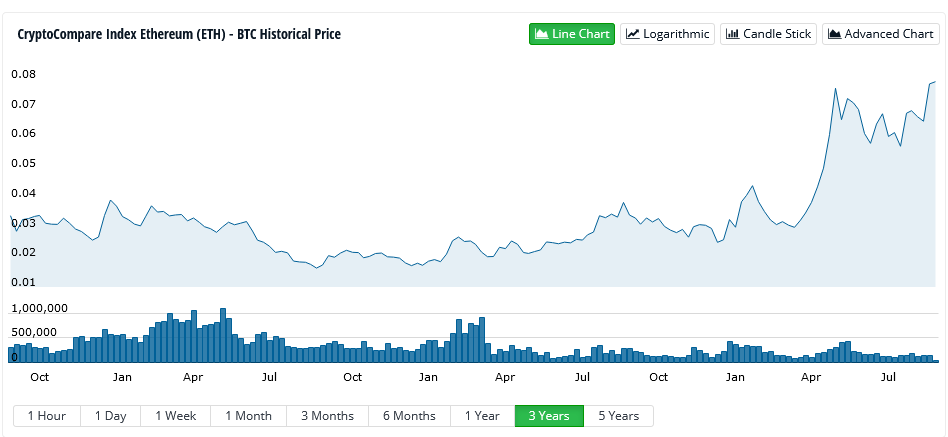The image size is (948, 437).
Task: Select the 6 Months time range
Action: [409, 416]
